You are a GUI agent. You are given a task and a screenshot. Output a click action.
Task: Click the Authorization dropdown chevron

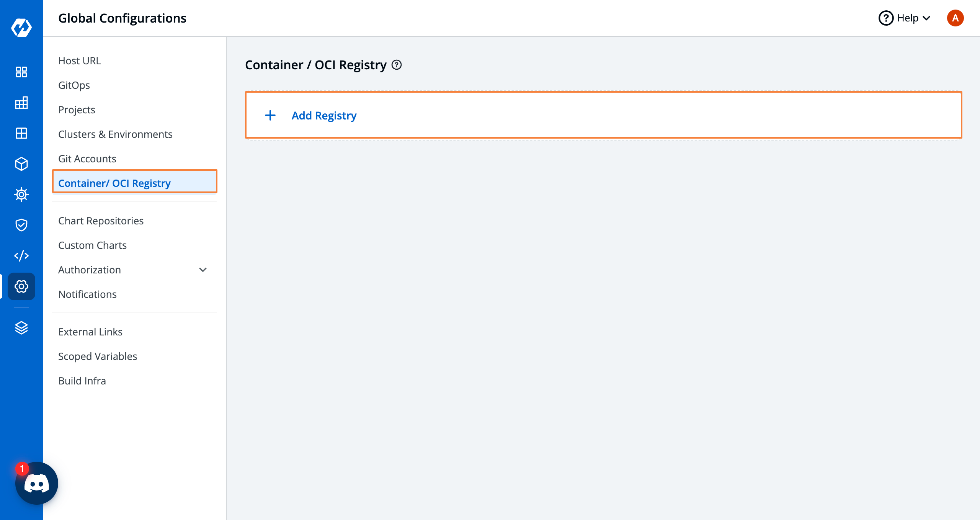click(x=203, y=269)
